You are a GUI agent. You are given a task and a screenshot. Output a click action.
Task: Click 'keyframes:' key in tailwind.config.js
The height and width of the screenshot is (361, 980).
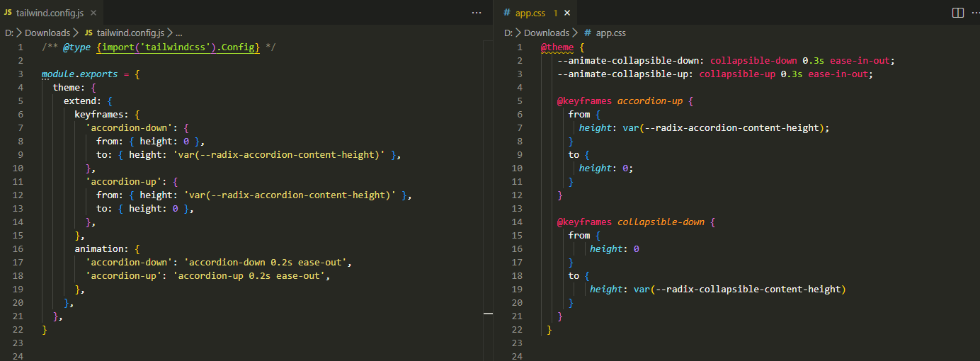click(x=101, y=114)
